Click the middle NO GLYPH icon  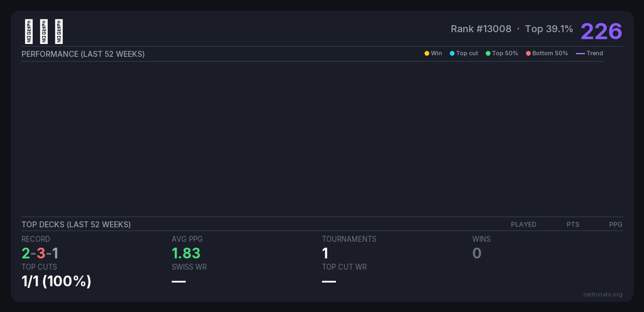click(x=44, y=32)
